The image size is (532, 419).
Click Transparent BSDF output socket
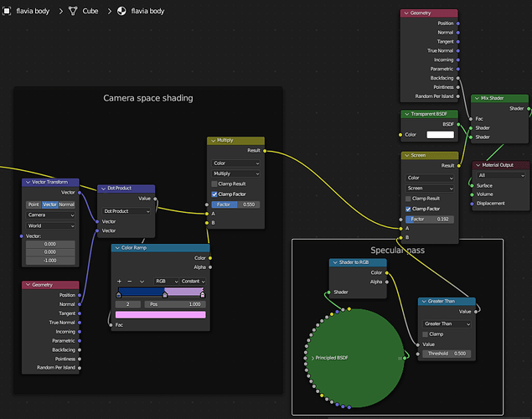(458, 124)
